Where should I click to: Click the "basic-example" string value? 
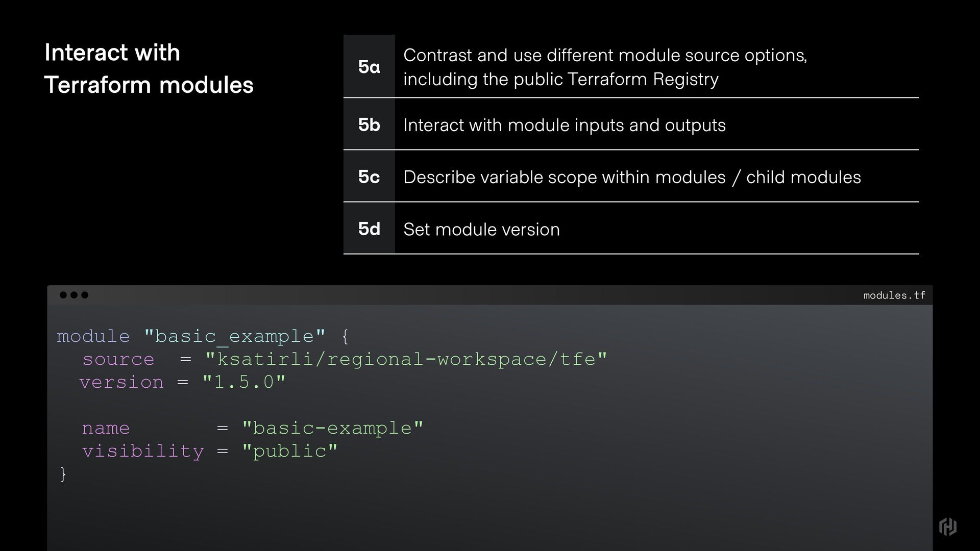(x=332, y=428)
